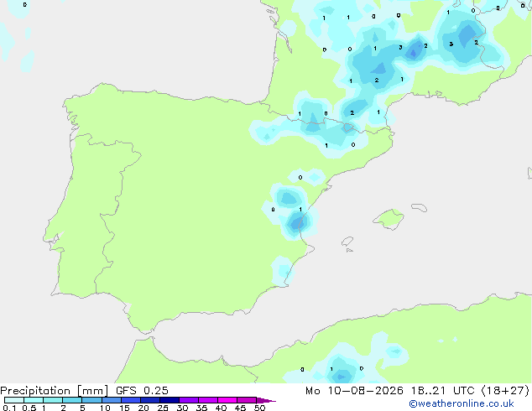
Task: Click the '0.5' legend scale label
Action: click(29, 408)
